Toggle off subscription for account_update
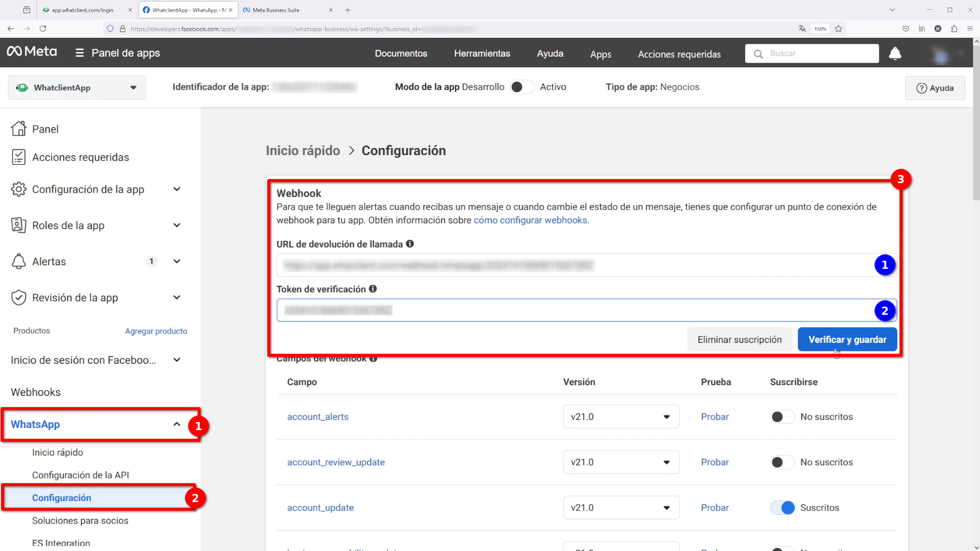 click(782, 508)
